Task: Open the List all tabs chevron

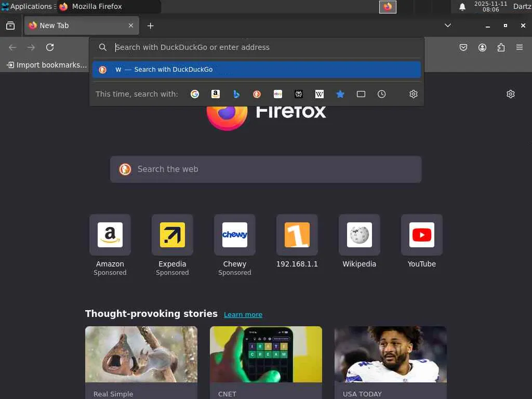Action: pyautogui.click(x=448, y=25)
